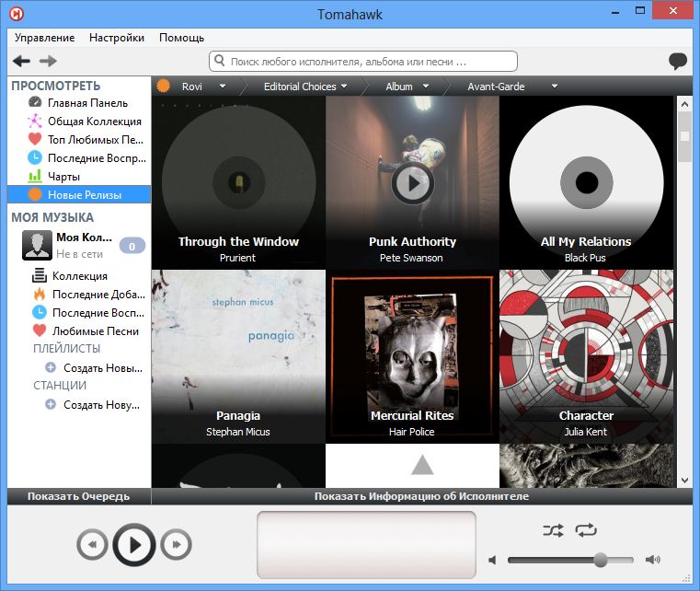Image resolution: width=700 pixels, height=591 pixels.
Task: Open Коллекция under Моя Музыка
Action: tap(79, 275)
